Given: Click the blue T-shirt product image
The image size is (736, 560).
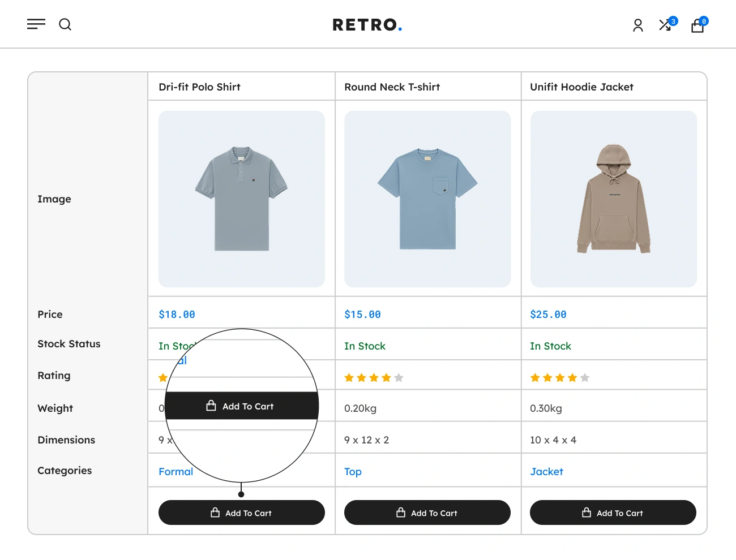Looking at the screenshot, I should 427,199.
